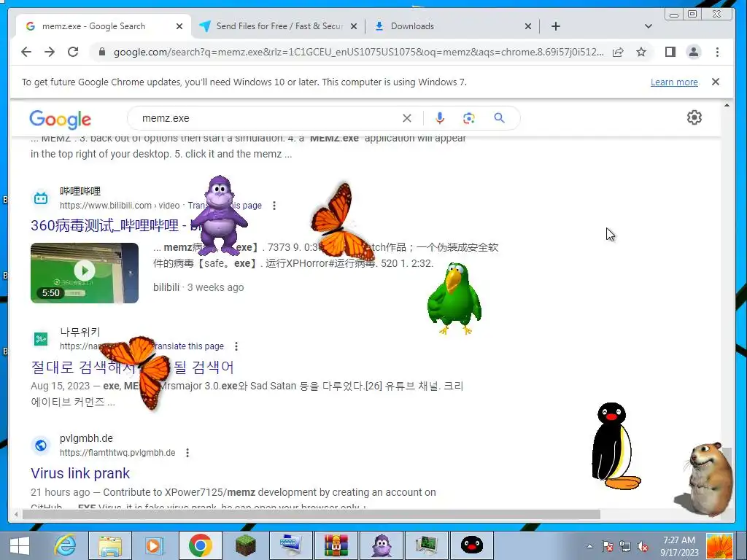Viewport: 747px width, 560px height.
Task: Focus the Chrome address bar URL
Action: (x=358, y=52)
